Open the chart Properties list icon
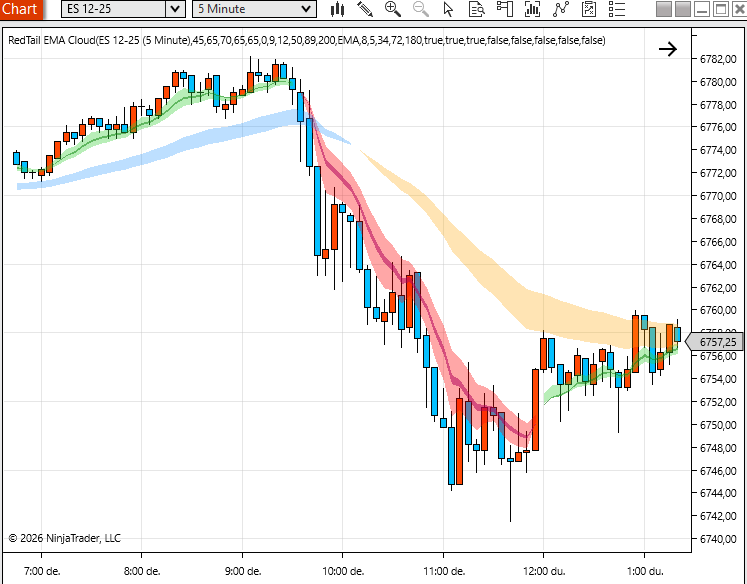 coord(616,9)
